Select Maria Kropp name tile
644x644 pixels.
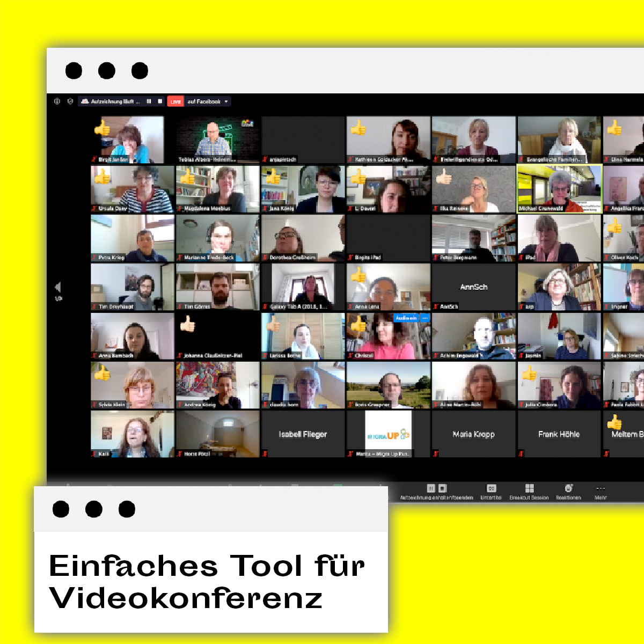473,434
